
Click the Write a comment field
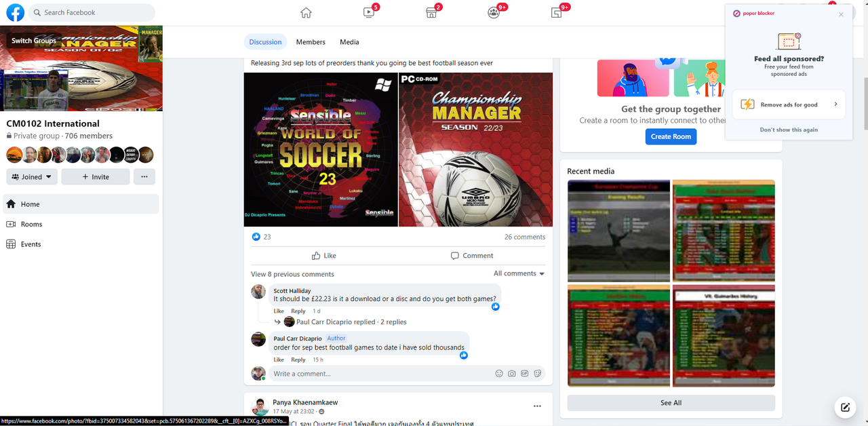click(x=380, y=374)
